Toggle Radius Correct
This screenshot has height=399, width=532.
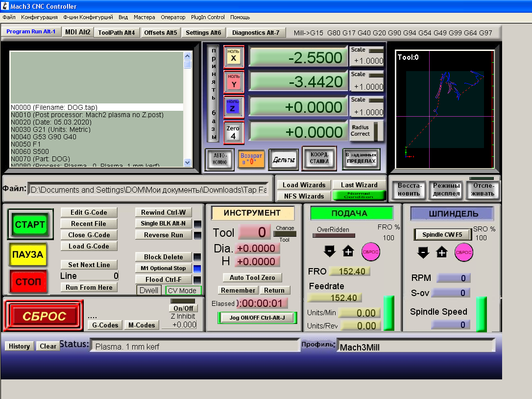point(366,131)
